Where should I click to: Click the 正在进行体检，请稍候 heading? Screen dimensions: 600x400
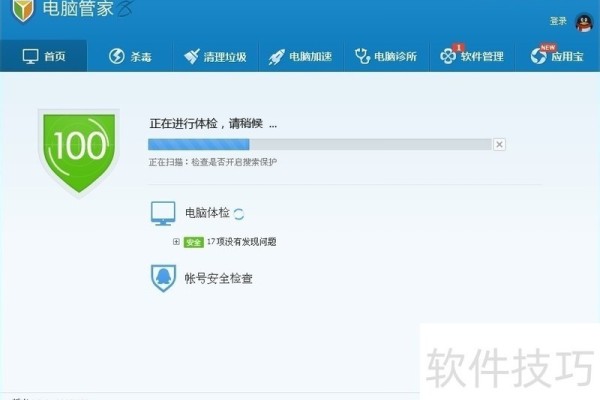click(213, 124)
